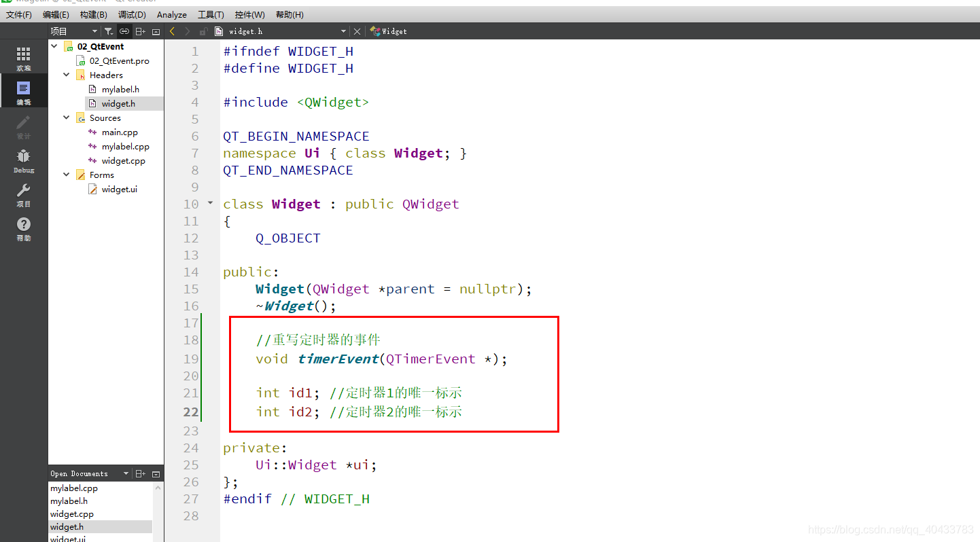This screenshot has height=542, width=980.
Task: Switch to the Edit (编辑) mode
Action: pos(24,92)
